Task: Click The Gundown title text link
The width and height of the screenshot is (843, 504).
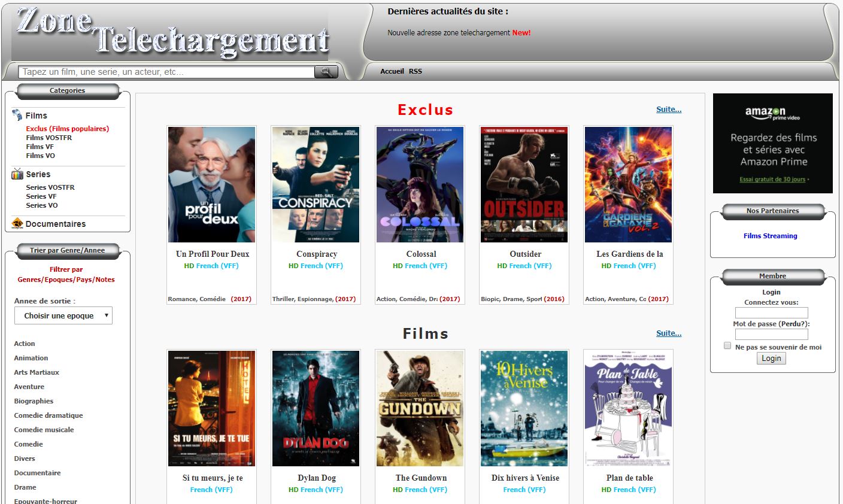Action: pyautogui.click(x=421, y=478)
